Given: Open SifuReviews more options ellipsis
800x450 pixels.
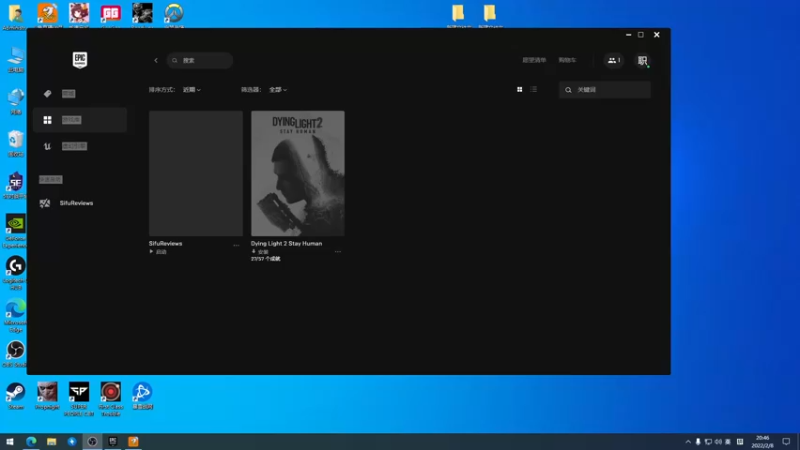Looking at the screenshot, I should pos(236,245).
